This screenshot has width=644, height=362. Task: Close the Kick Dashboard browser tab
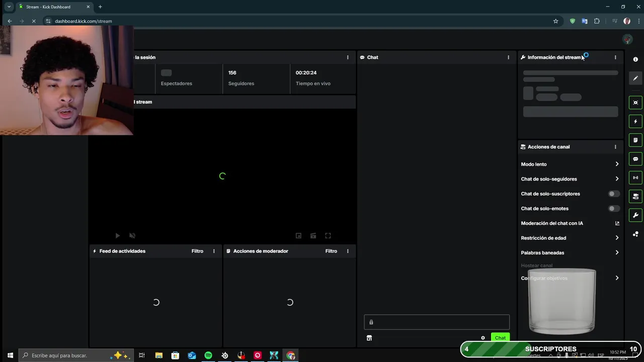(88, 7)
